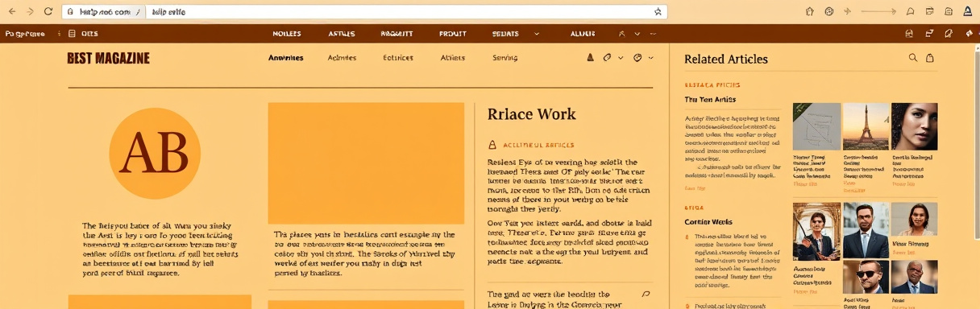Click the browser address bar field
This screenshot has height=309, width=980.
click(x=365, y=12)
